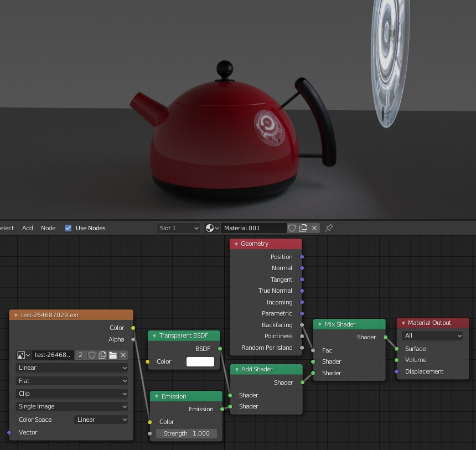Toggle the Use Nodes checkbox
The height and width of the screenshot is (450, 476).
(x=68, y=228)
